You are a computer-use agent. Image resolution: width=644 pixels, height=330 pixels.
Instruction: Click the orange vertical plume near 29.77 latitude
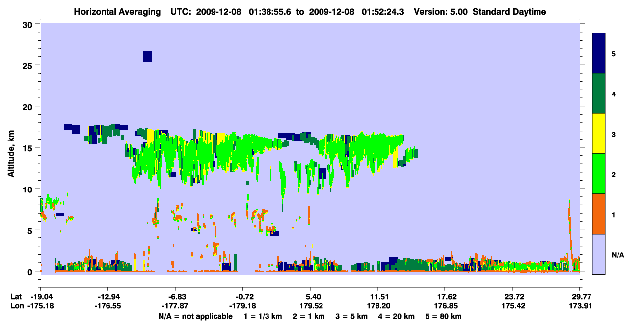click(x=571, y=233)
